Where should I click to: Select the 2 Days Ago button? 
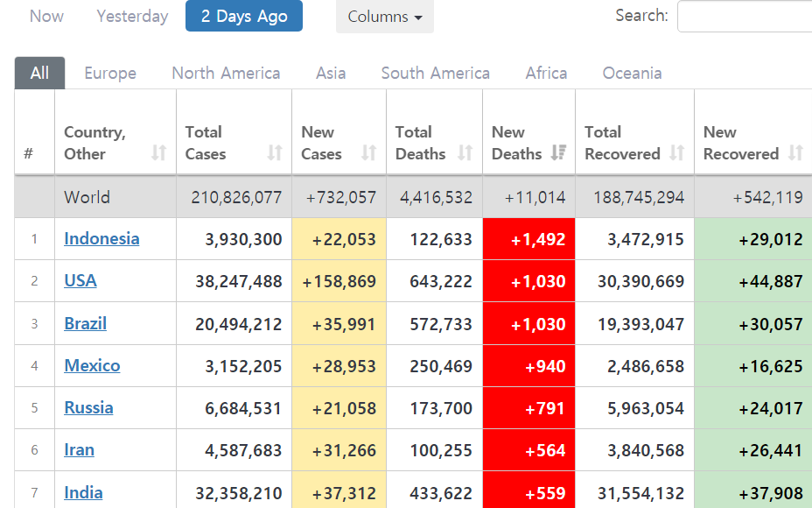coord(244,17)
